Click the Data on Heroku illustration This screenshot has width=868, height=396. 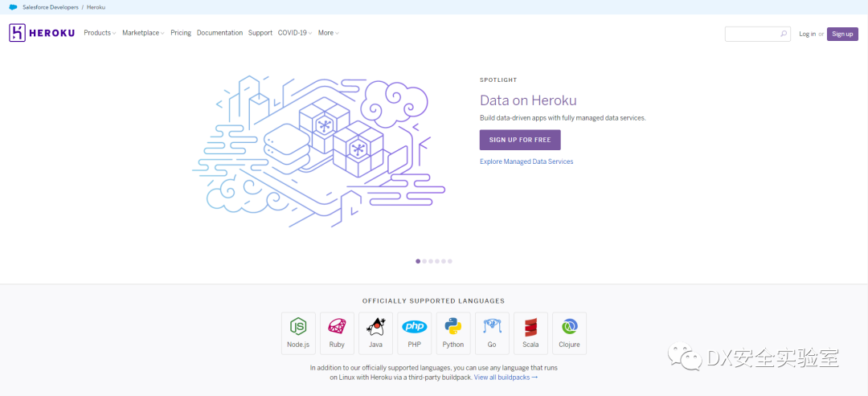pos(319,152)
